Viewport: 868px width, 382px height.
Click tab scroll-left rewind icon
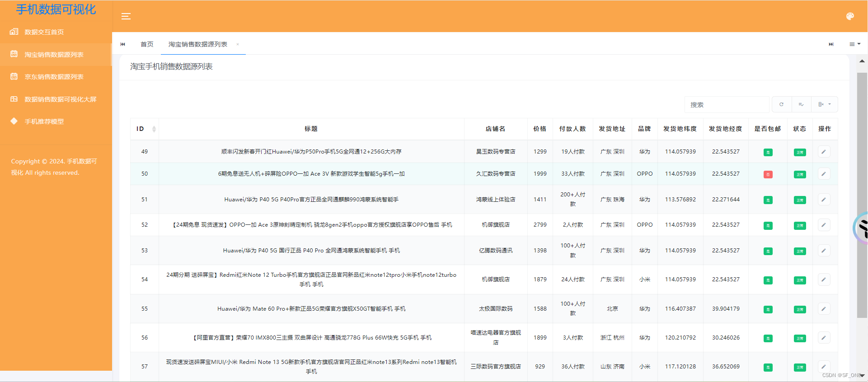pos(123,44)
